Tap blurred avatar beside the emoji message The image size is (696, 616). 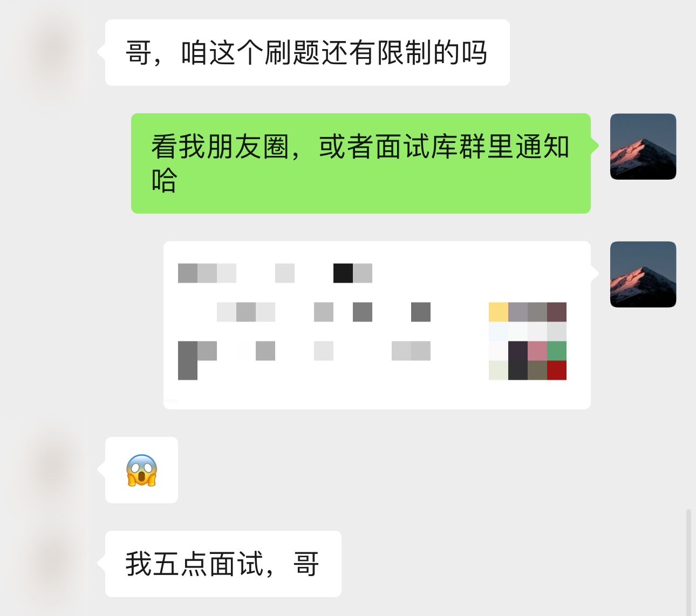pyautogui.click(x=53, y=470)
